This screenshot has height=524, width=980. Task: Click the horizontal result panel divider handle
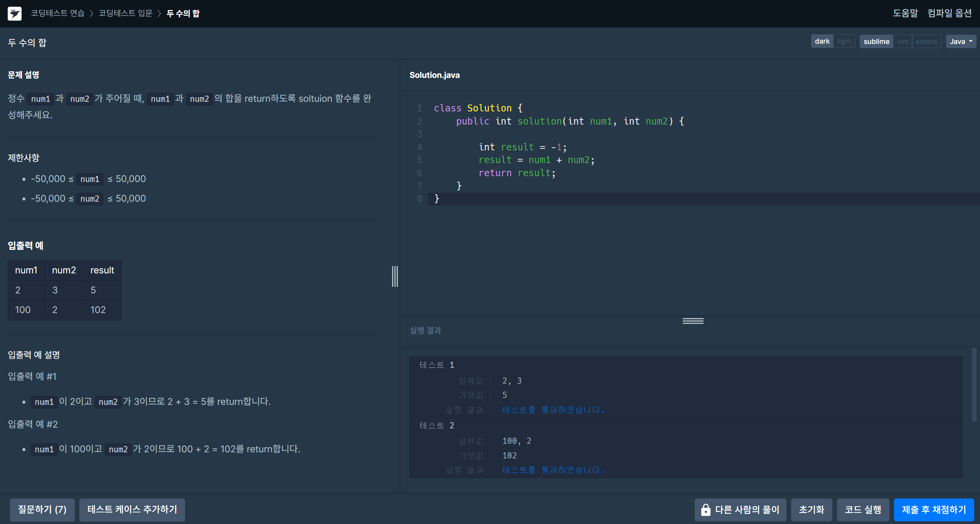[x=693, y=321]
